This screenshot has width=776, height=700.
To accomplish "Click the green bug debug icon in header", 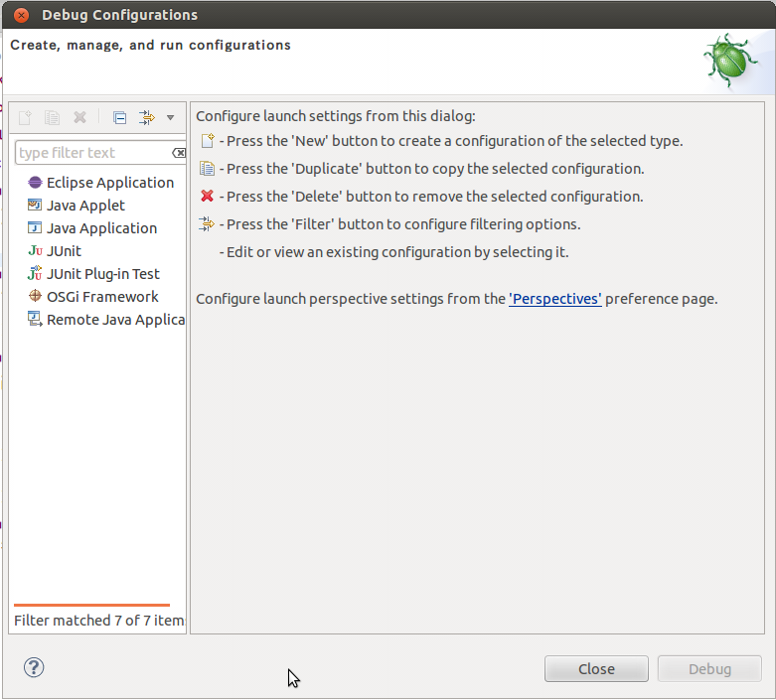I will point(729,61).
